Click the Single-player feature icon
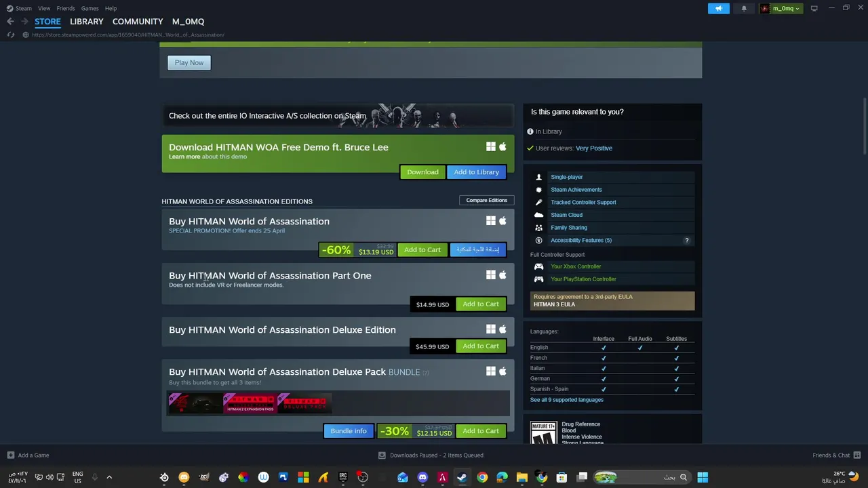Screen dimensions: 868x488 538,177
